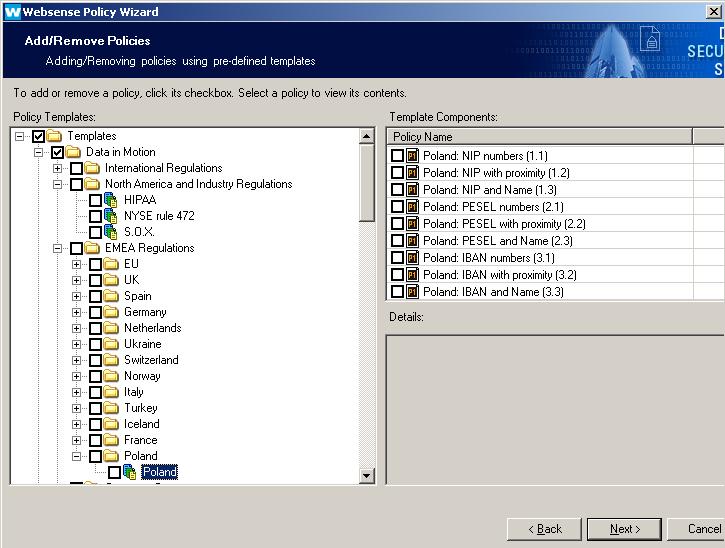The width and height of the screenshot is (725, 548).
Task: Click the Ukraine folder icon
Action: click(111, 344)
